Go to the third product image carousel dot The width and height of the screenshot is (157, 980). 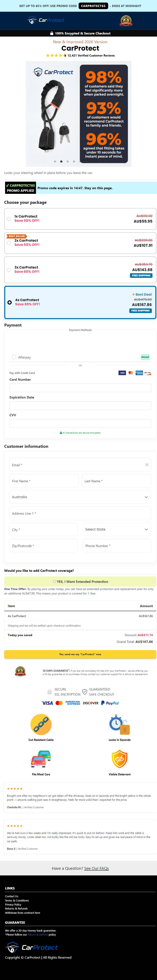[68, 161]
